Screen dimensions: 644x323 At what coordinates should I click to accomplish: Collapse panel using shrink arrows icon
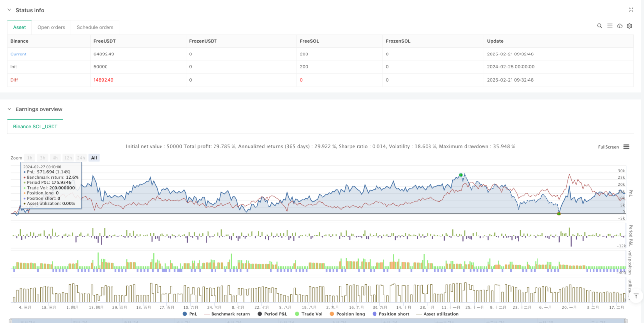pos(631,10)
